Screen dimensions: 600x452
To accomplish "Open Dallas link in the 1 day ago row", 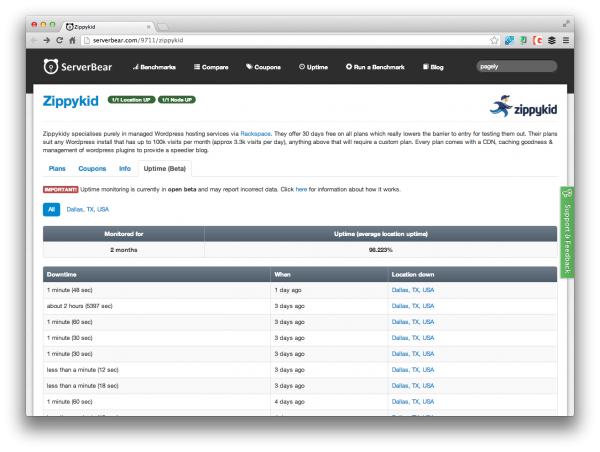I will pos(413,290).
